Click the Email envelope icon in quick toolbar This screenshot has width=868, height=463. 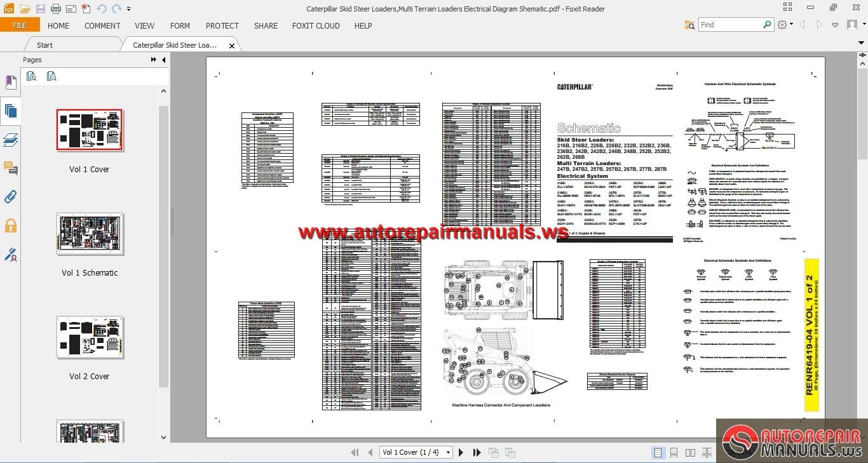tap(71, 9)
